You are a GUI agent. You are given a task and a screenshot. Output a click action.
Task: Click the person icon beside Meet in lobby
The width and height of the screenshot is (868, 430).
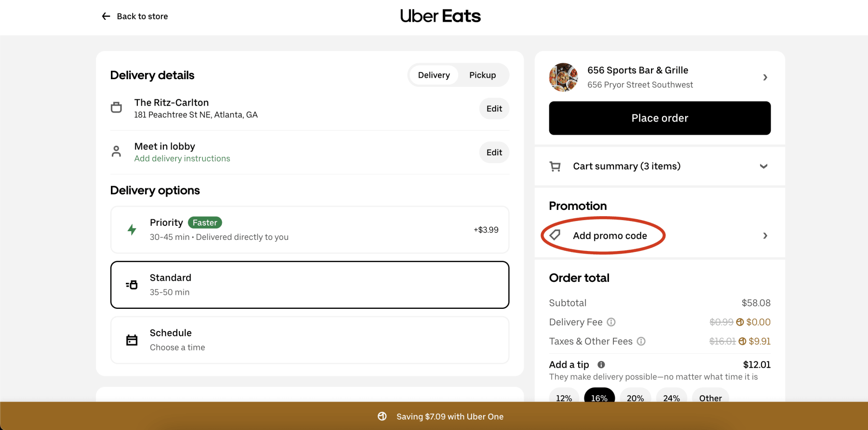(116, 151)
